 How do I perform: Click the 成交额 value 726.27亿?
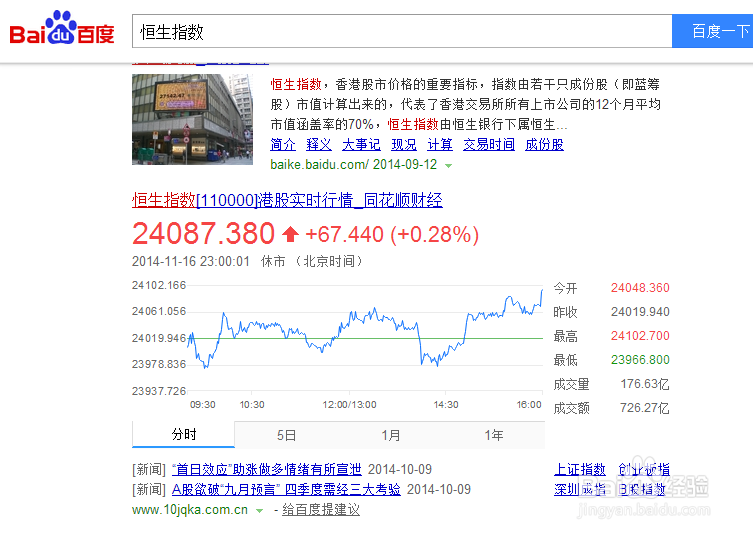point(644,408)
